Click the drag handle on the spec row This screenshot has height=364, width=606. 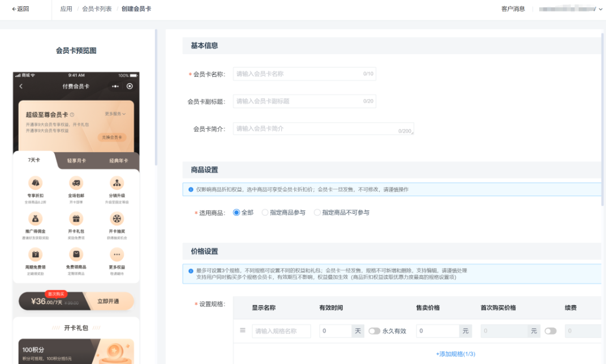[243, 331]
